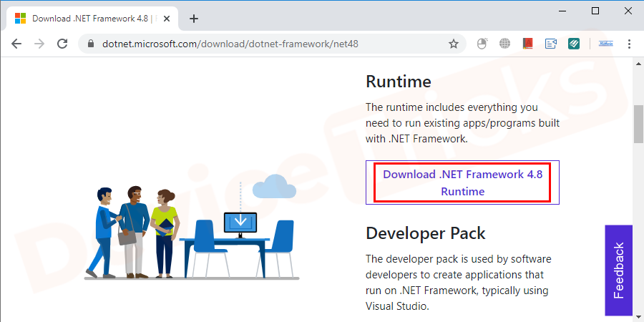
Task: Reload the page with refresh icon
Action: (x=62, y=44)
